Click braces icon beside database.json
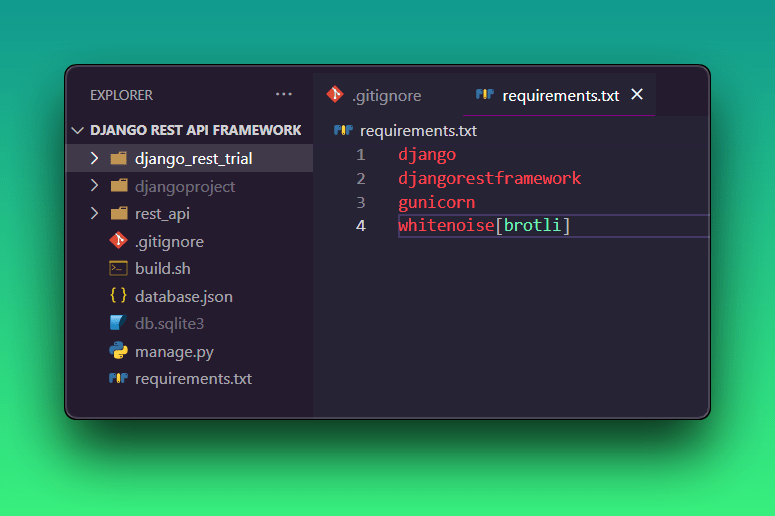The width and height of the screenshot is (775, 516). tap(119, 296)
